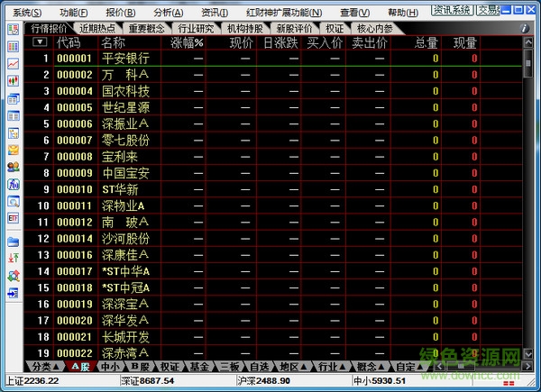541x392 pixels.
Task: Switch to the 核心内参 tab
Action: (375, 28)
